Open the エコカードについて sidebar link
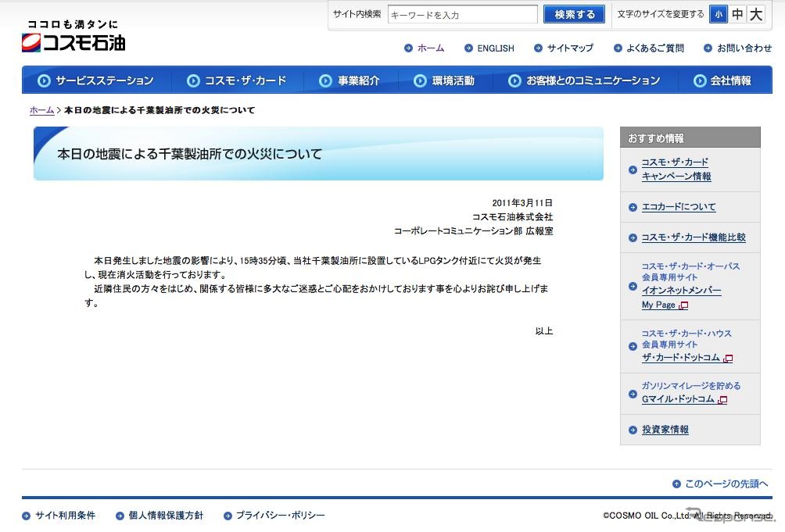This screenshot has height=532, width=785. pos(678,207)
